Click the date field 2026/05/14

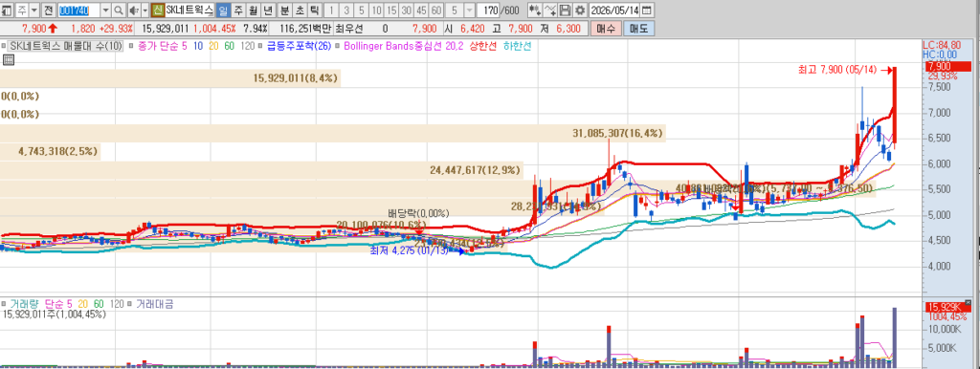[x=615, y=11]
